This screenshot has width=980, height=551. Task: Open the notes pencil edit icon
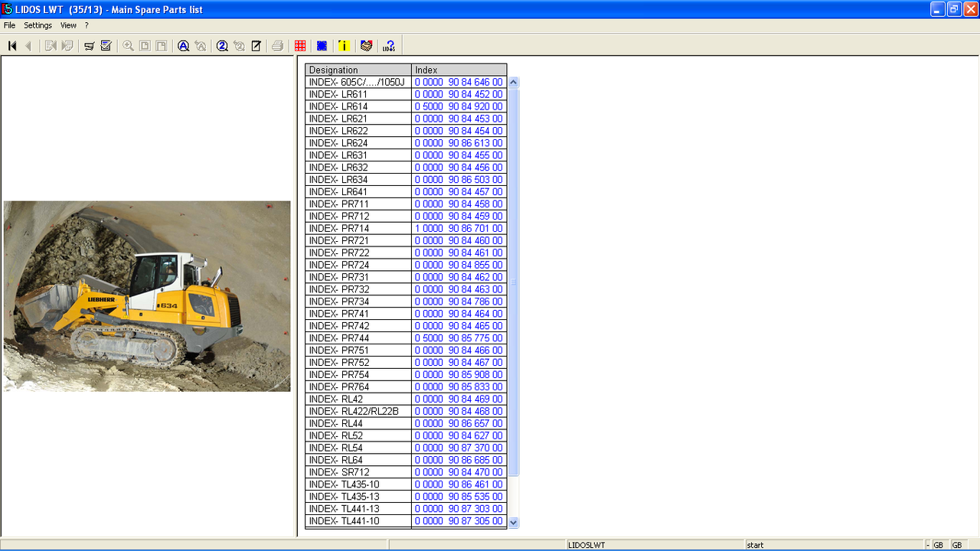pyautogui.click(x=256, y=46)
